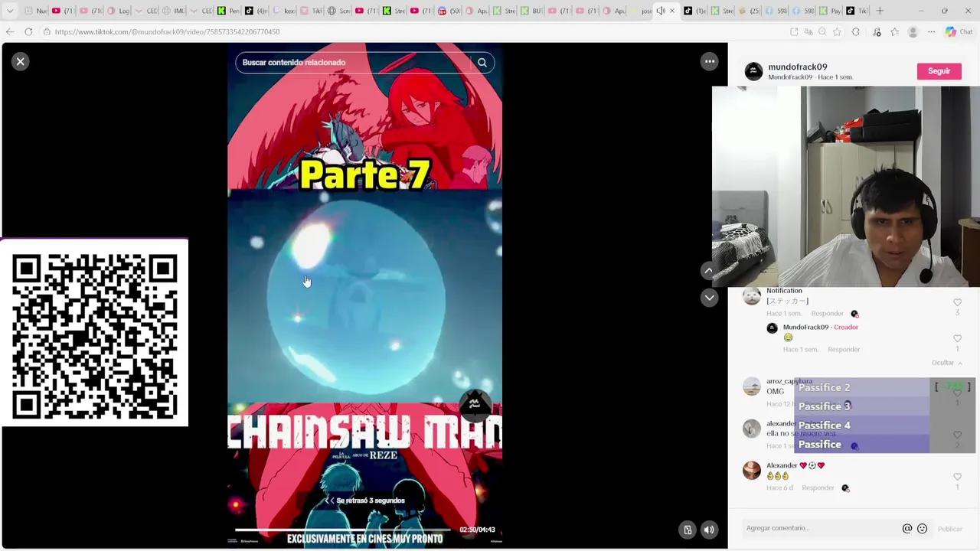Open mundofrack09 profile avatar
980x551 pixels.
coord(753,71)
